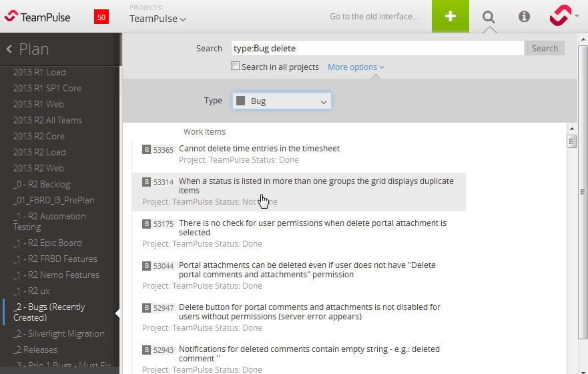Click the B bug icon for 52943

click(146, 349)
